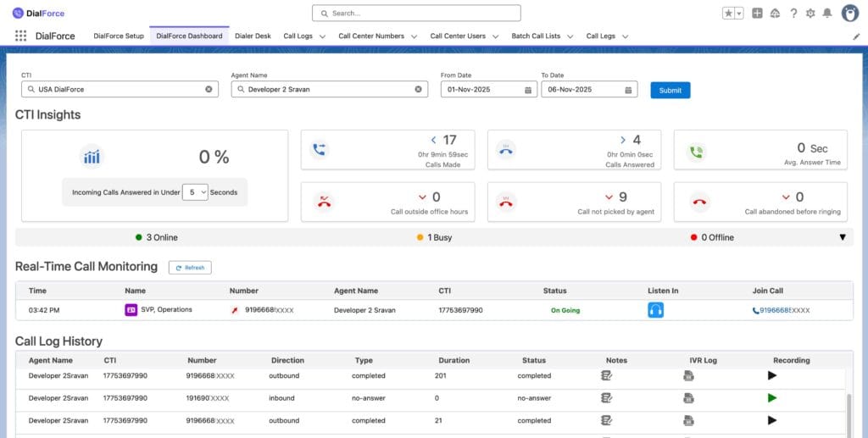Viewport: 868px width, 438px height.
Task: Refresh the Real-Time Call Monitoring
Action: coord(190,268)
